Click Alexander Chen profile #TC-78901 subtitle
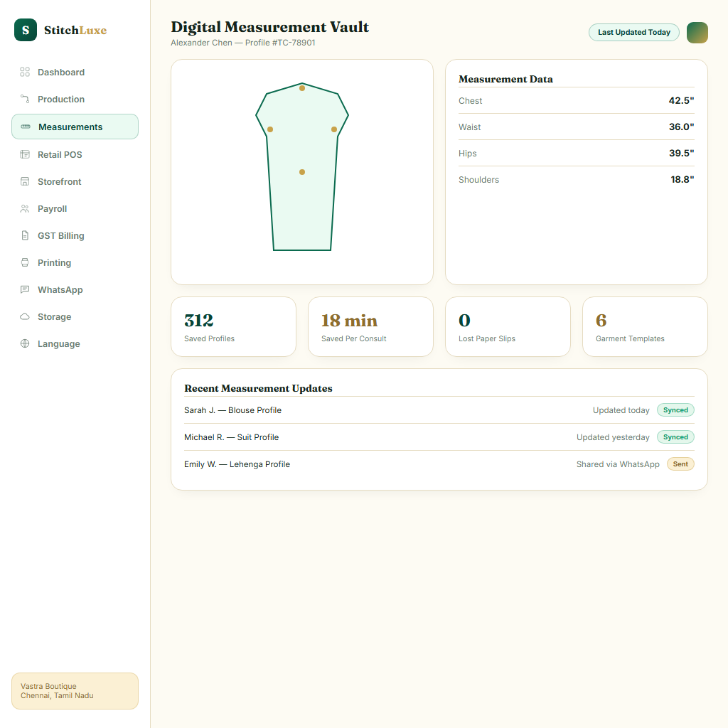The image size is (728, 728). click(x=243, y=43)
